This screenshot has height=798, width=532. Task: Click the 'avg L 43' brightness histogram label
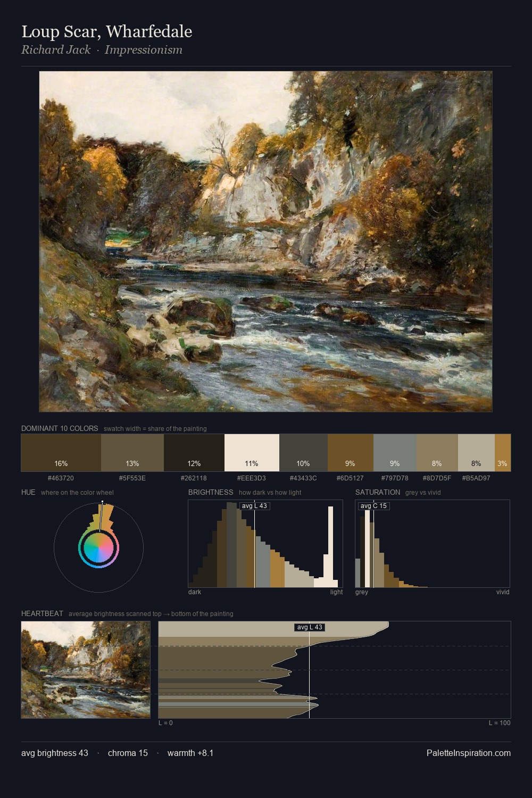click(254, 506)
